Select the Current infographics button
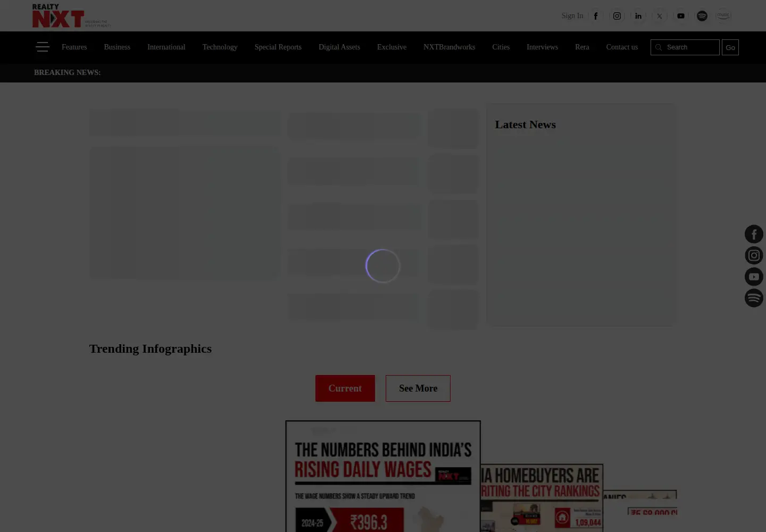 [x=345, y=388]
